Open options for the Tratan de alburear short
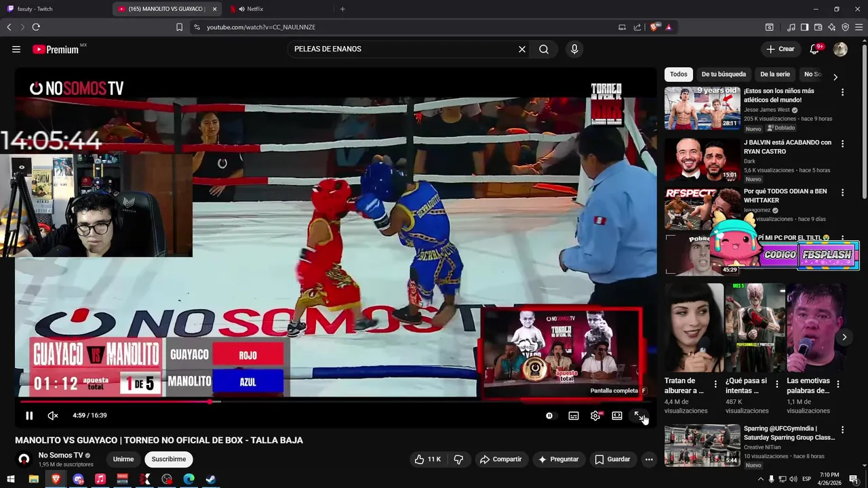 (715, 384)
